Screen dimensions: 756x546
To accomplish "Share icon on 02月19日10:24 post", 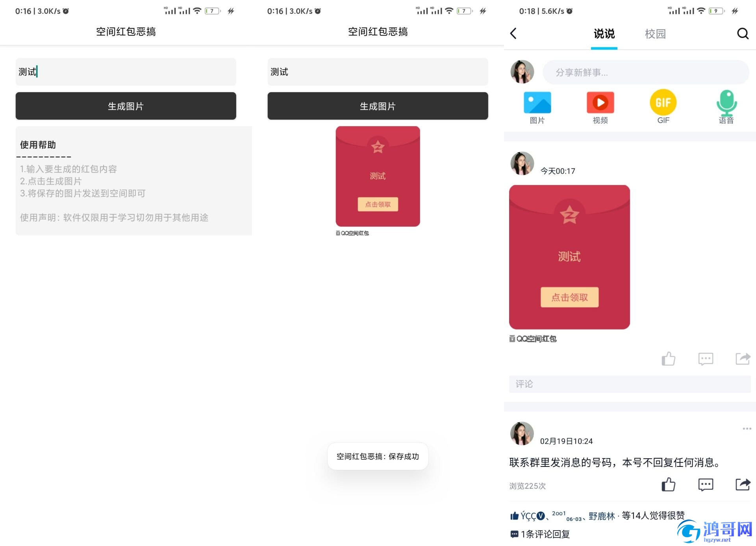I will [743, 485].
